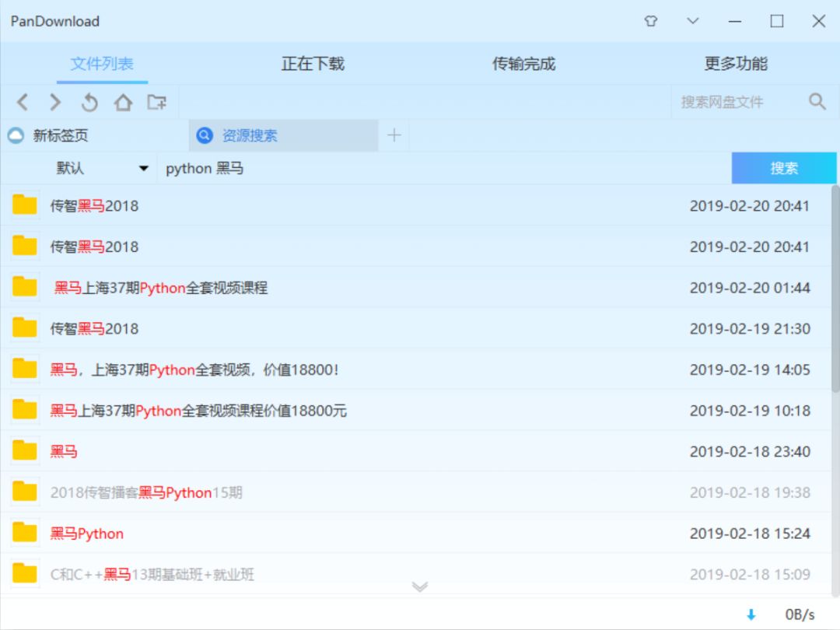Open 黑马上海37期Python全套视频课程价值18800元 folder

[415, 411]
